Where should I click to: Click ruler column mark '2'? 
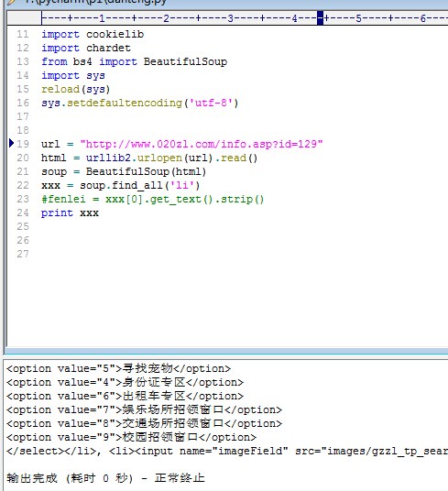point(166,18)
